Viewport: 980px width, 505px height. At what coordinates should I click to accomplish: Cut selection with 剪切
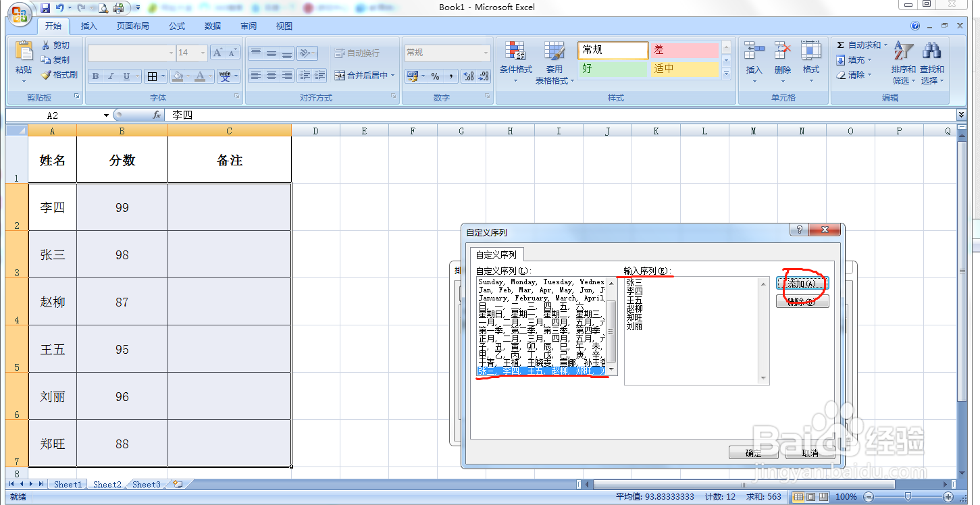[55, 45]
